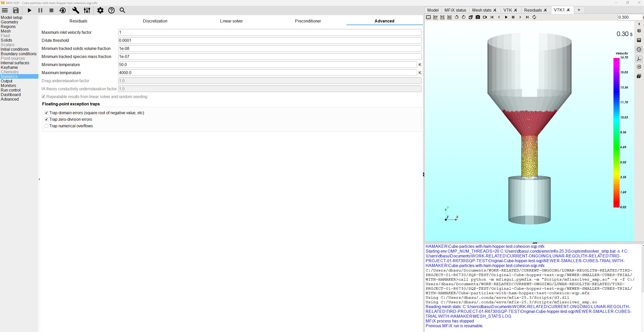Toggle perspective/parallel projection cube icon
The height and width of the screenshot is (332, 644).
471,17
